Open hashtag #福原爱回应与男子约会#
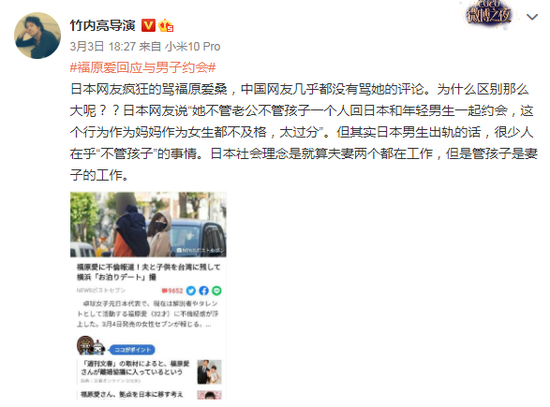The width and height of the screenshot is (550, 407). click(143, 67)
